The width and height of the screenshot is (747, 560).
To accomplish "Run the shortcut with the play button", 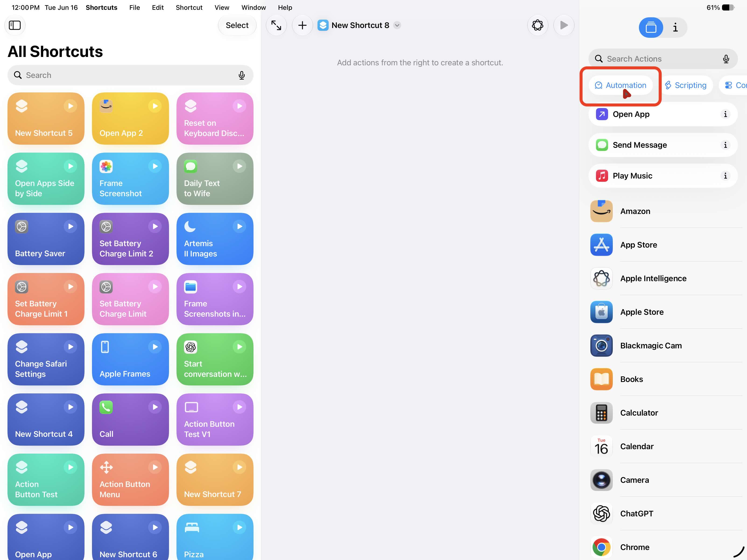I will 564,25.
